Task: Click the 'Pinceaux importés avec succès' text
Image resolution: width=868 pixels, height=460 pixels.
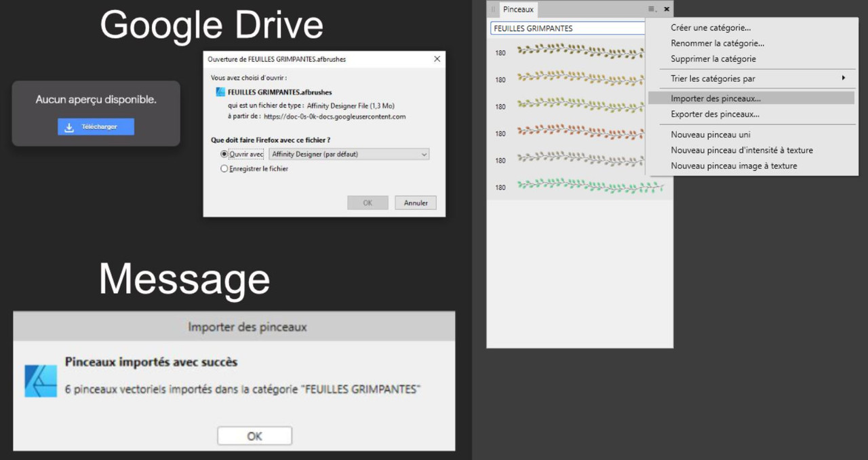Action: [151, 362]
